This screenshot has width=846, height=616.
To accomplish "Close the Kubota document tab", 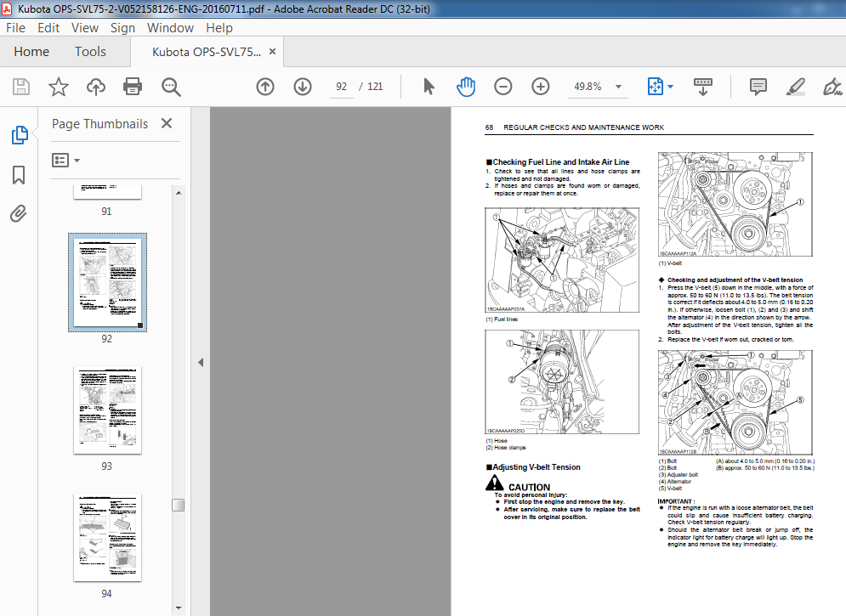I will click(x=272, y=51).
